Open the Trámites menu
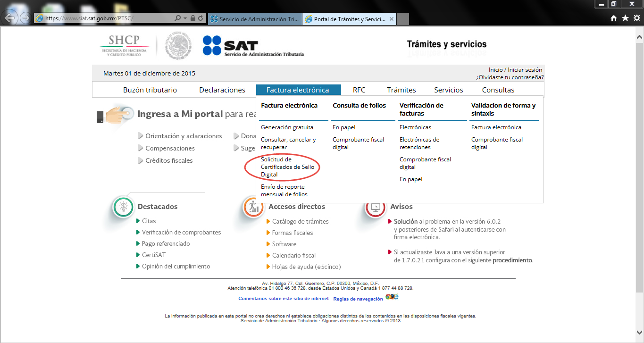The width and height of the screenshot is (644, 343). pyautogui.click(x=401, y=90)
